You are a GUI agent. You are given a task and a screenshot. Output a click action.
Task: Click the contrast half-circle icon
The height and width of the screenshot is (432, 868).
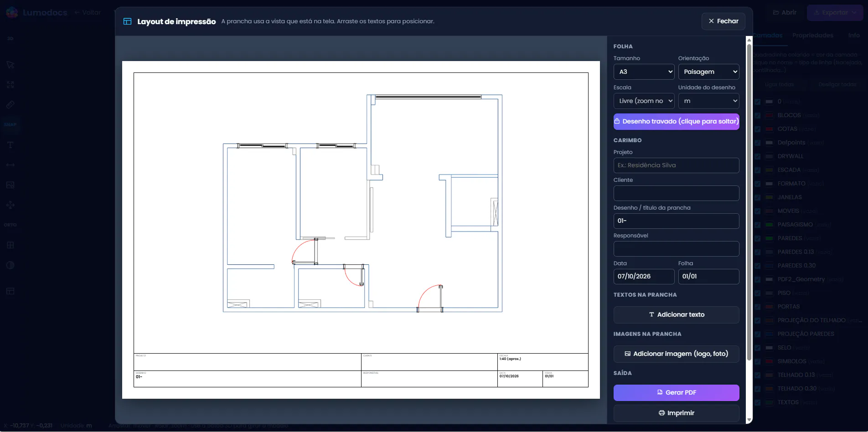[10, 265]
